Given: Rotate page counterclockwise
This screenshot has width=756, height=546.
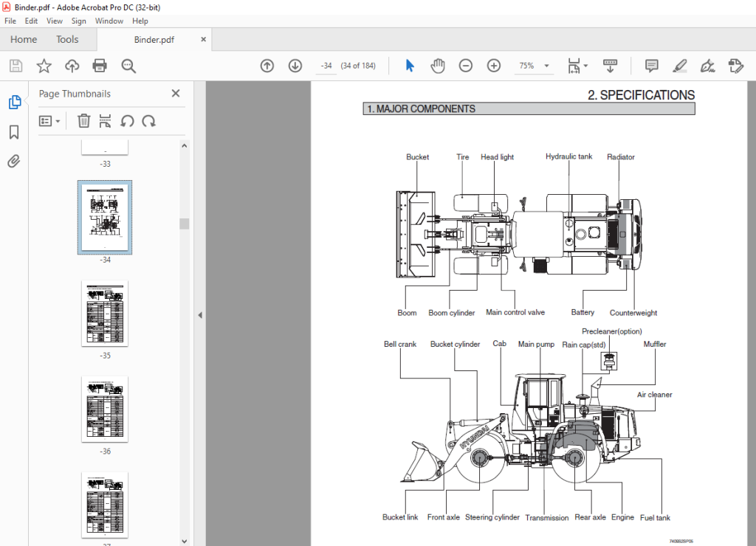Looking at the screenshot, I should coord(127,121).
